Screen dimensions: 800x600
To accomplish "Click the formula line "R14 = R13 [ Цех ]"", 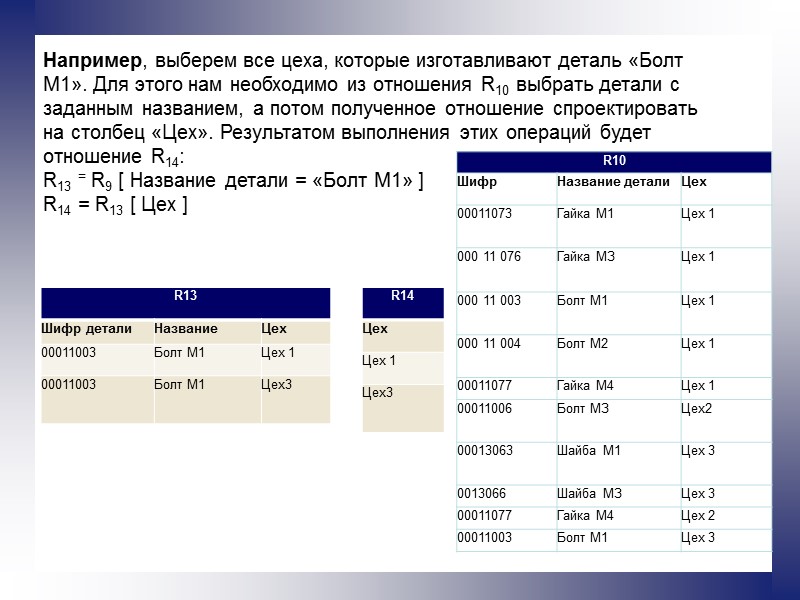I will [116, 205].
